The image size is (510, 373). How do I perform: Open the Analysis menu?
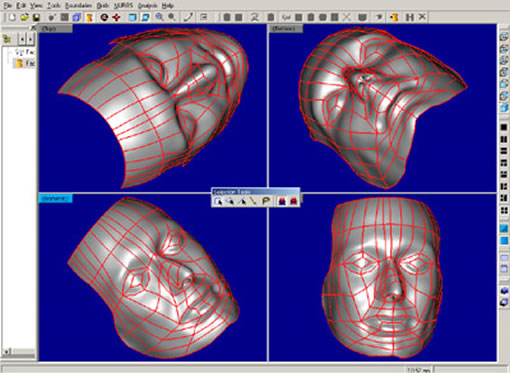[147, 6]
